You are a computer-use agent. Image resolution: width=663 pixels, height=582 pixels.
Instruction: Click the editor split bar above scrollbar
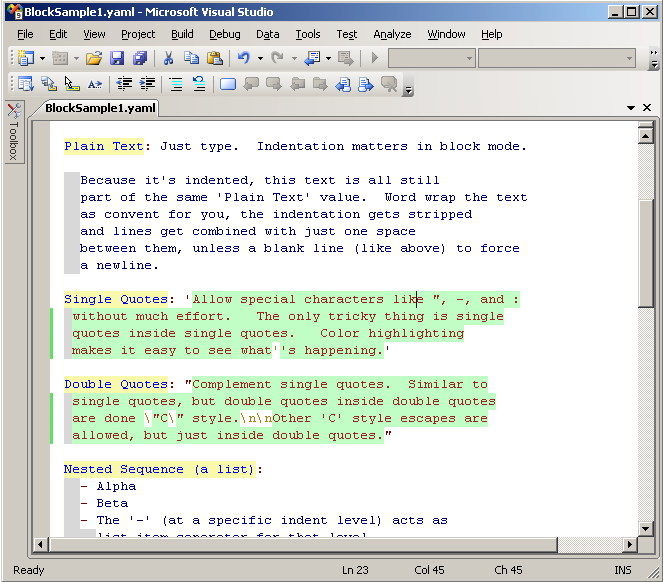pos(646,125)
